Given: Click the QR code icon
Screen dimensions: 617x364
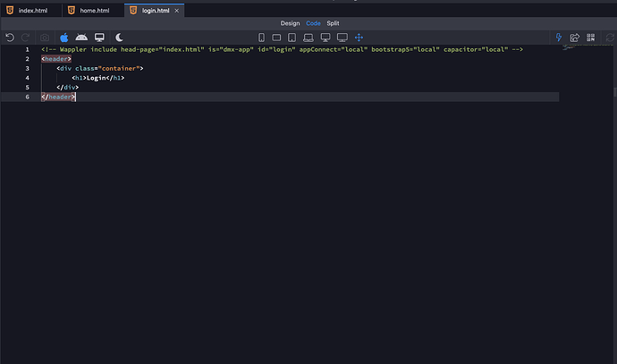Looking at the screenshot, I should 591,38.
